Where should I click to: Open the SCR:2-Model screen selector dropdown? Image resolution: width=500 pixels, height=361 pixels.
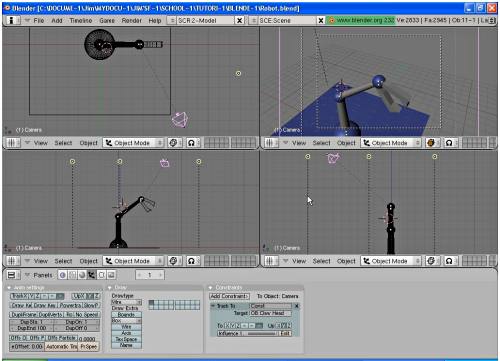171,21
